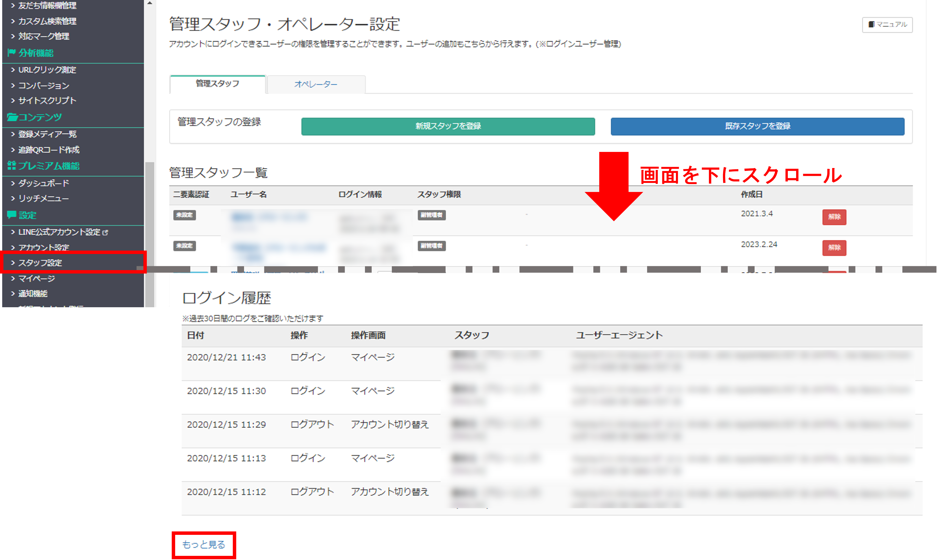Screen dimensions: 940x560
Task: Open マイページ in the sidebar
Action: [x=37, y=279]
